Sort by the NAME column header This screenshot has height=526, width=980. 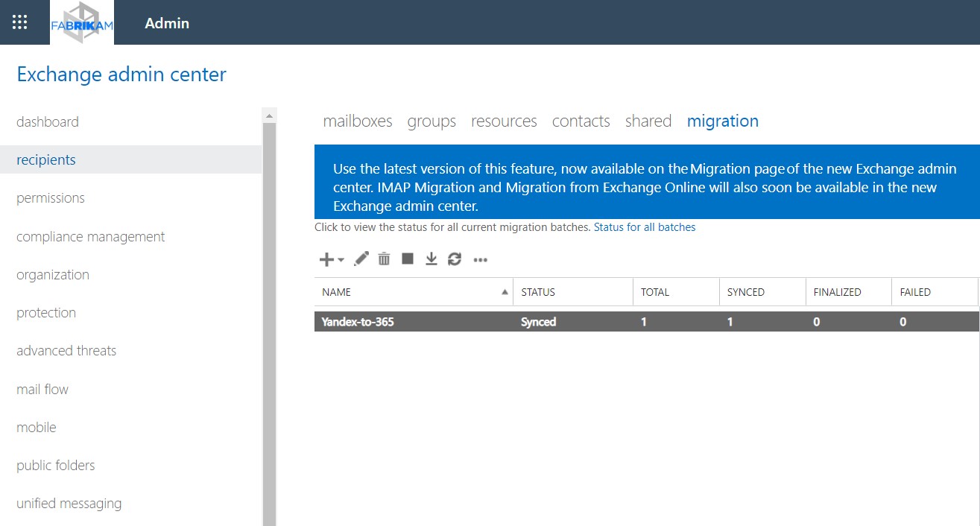414,292
